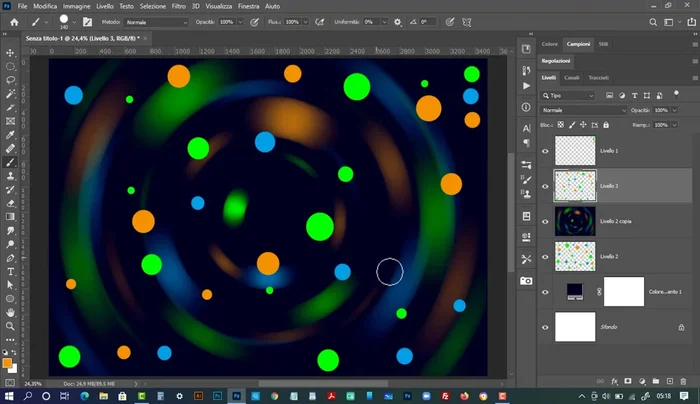700x404 pixels.
Task: Open the Colore panel tab
Action: (549, 44)
